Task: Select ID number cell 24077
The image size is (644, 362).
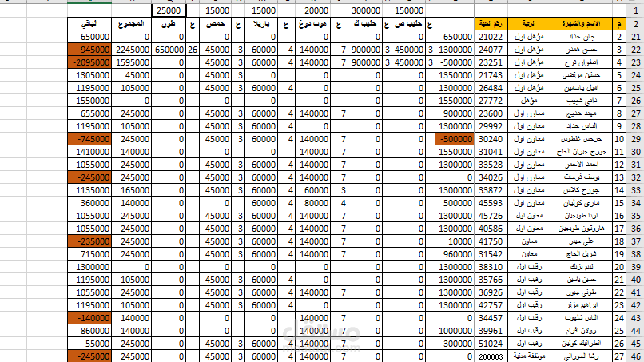Action: [x=491, y=50]
